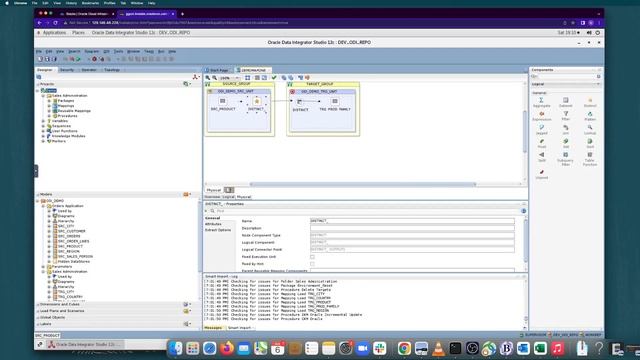The height and width of the screenshot is (360, 640).
Task: Select the Sort component in the palette
Action: pos(590,144)
